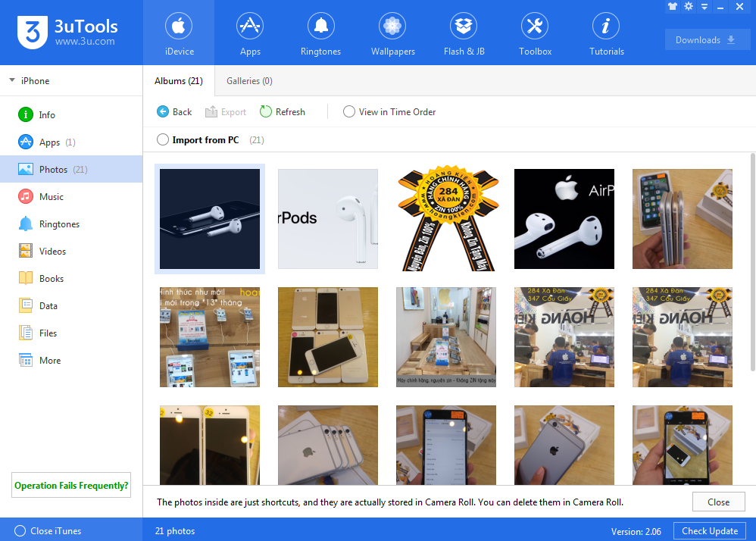Select More in the sidebar
The image size is (756, 541).
tap(71, 361)
